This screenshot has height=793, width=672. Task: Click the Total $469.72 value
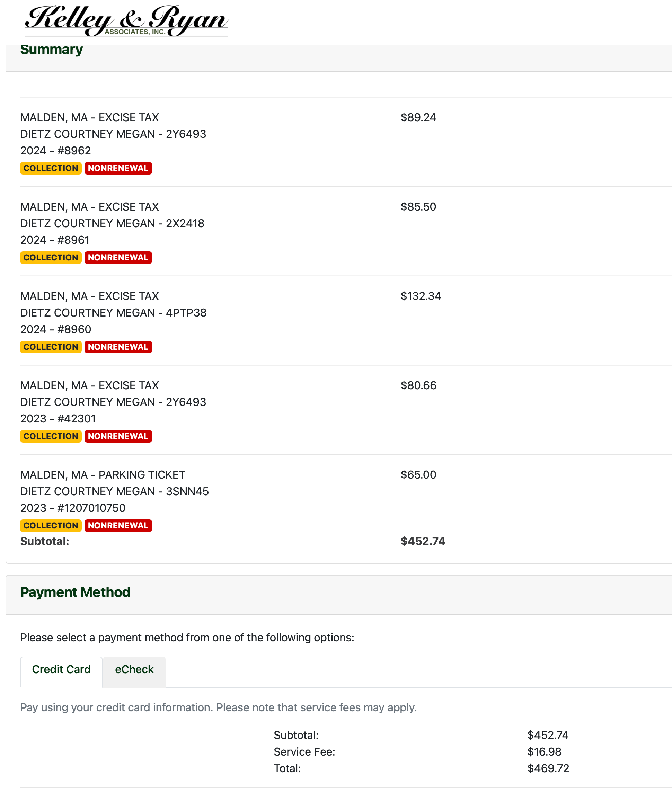pos(548,768)
